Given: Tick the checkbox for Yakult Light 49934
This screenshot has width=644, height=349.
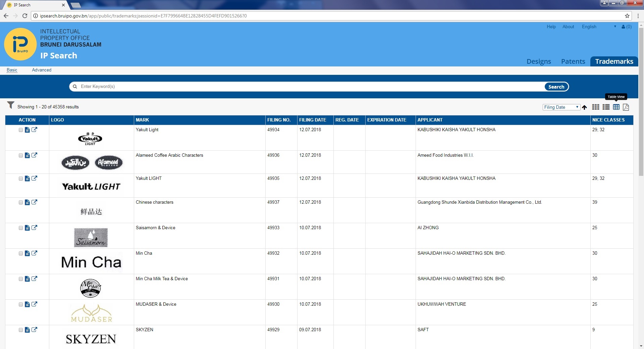Looking at the screenshot, I should 21,130.
